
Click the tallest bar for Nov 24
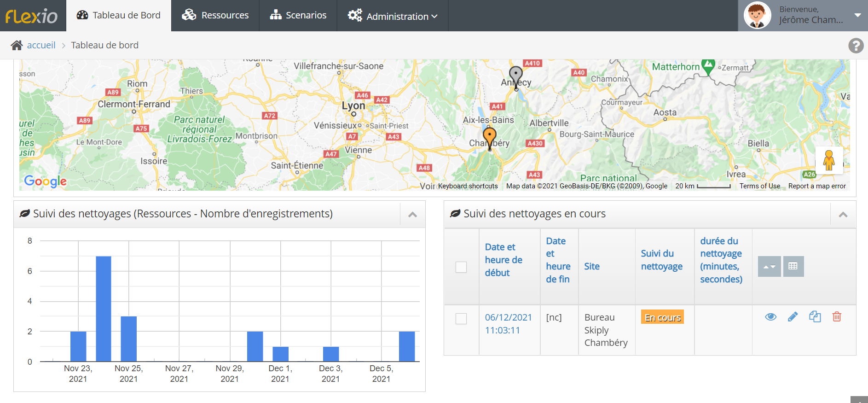104,309
